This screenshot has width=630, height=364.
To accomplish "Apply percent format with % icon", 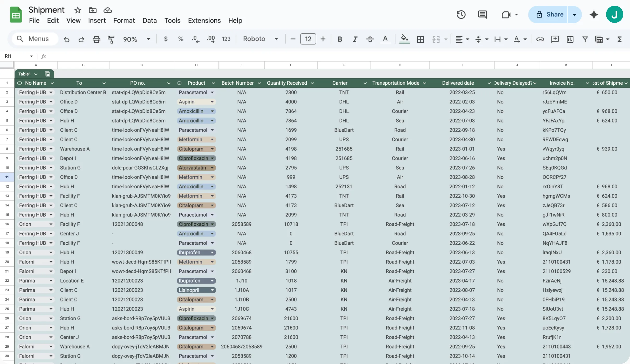I will pyautogui.click(x=181, y=39).
